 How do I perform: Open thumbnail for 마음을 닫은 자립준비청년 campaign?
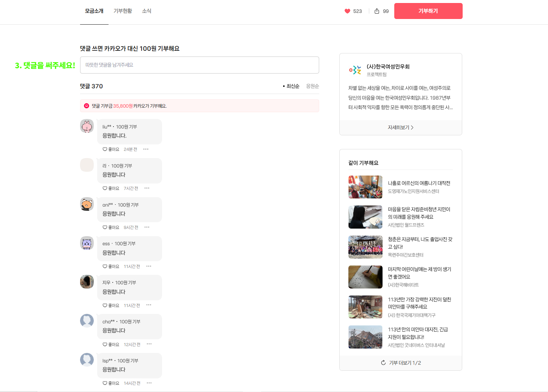[365, 217]
